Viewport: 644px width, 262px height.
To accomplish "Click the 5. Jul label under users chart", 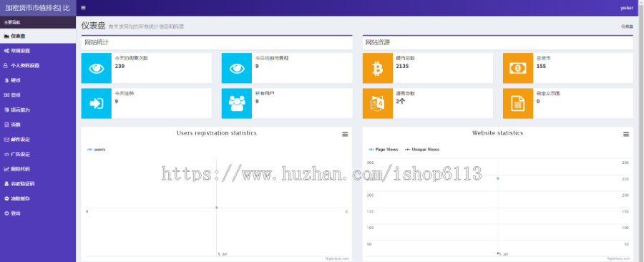I will click(223, 254).
